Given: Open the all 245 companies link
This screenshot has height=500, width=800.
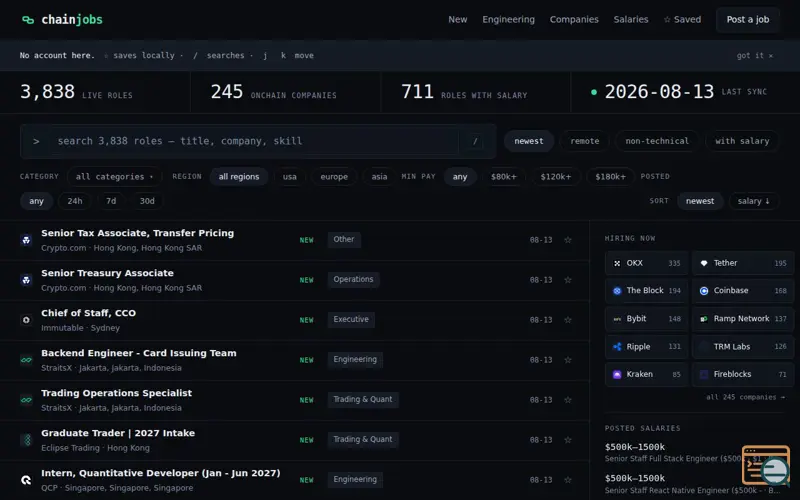Looking at the screenshot, I should [x=745, y=397].
